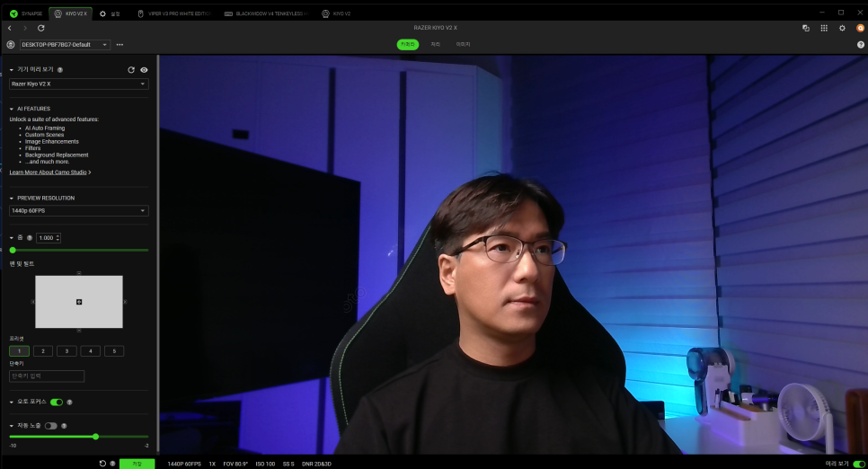Click the reset icon beside the green save button
Image resolution: width=868 pixels, height=469 pixels.
102,464
